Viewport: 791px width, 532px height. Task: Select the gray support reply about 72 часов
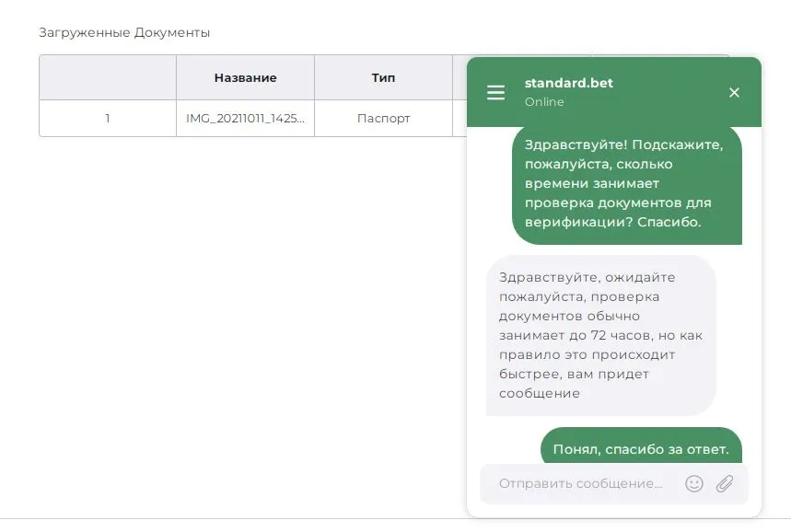click(600, 335)
